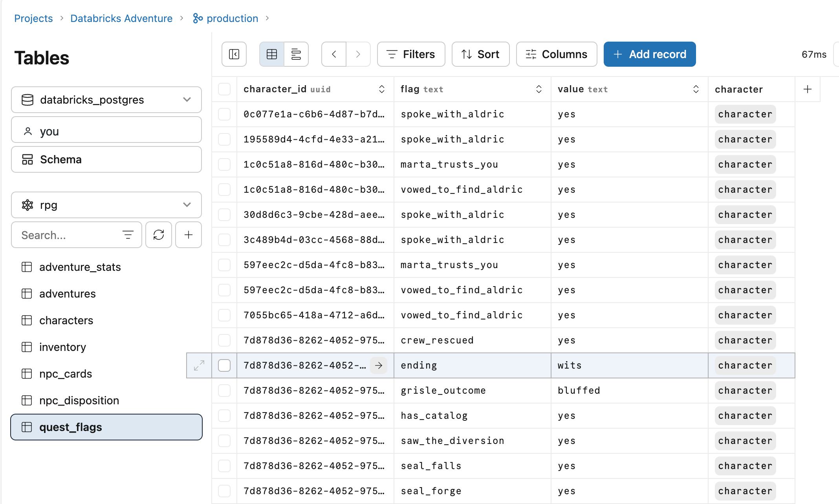
Task: Check the grisle_outcome row
Action: pyautogui.click(x=224, y=391)
